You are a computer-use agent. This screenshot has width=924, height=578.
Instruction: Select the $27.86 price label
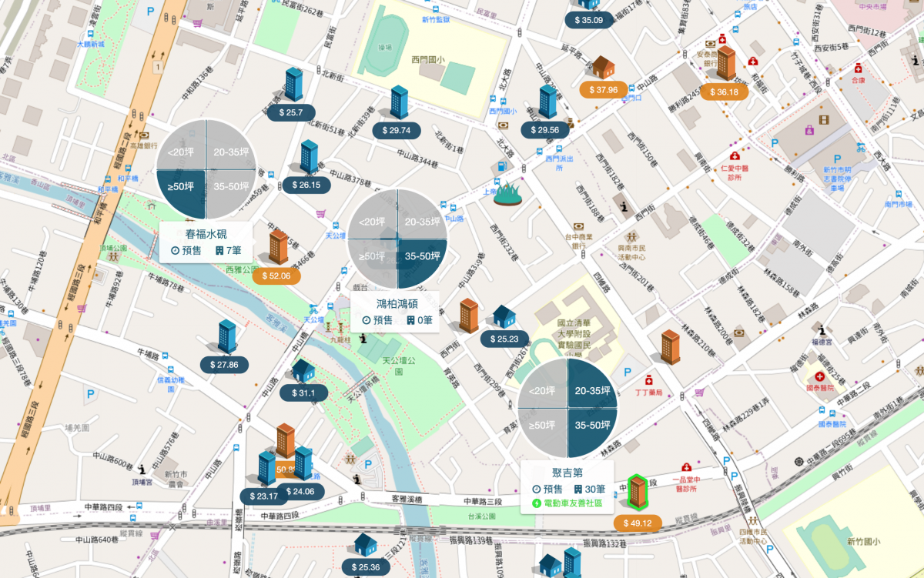coord(224,365)
